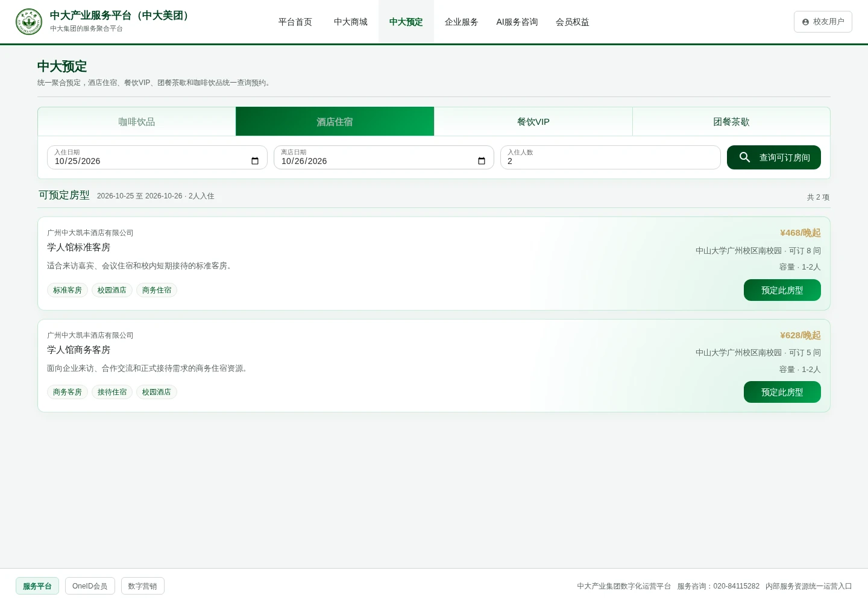868x603 pixels.
Task: Open the check-out date calendar picker icon
Action: coord(482,161)
